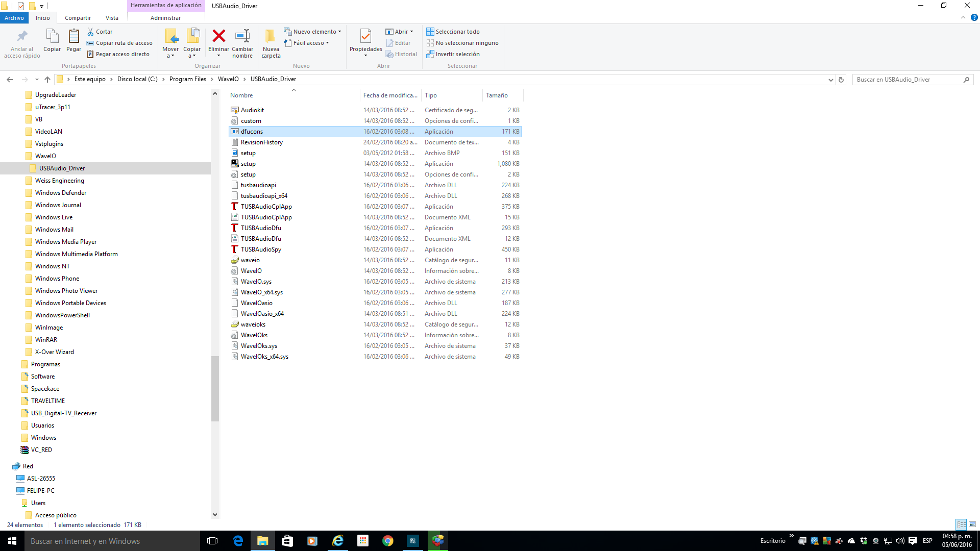The image size is (980, 551).
Task: Click the Windows taskbar search box
Action: click(112, 541)
